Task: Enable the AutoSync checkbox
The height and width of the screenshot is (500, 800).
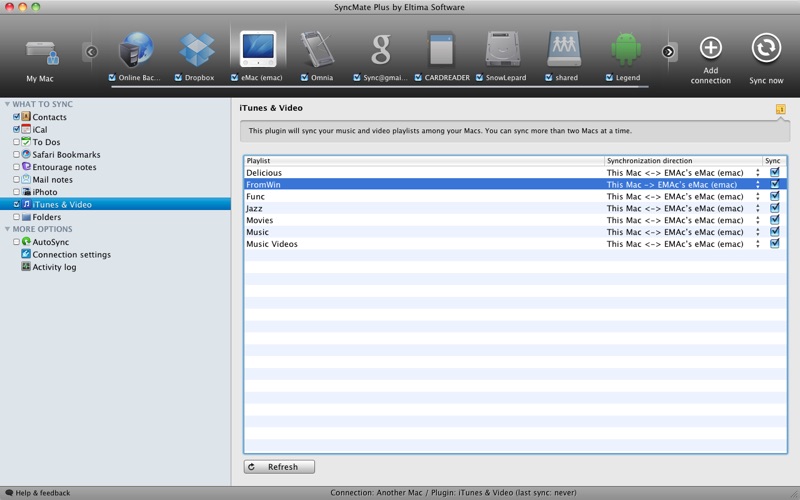Action: (x=16, y=242)
